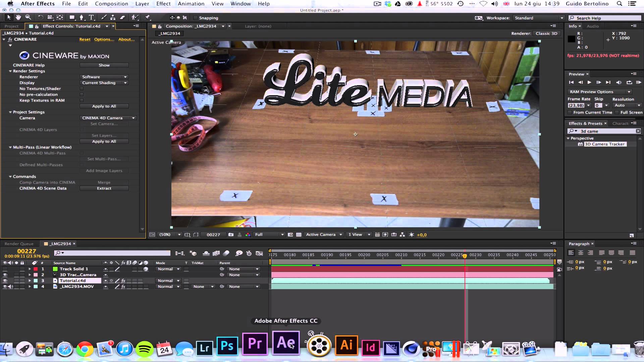Image resolution: width=644 pixels, height=362 pixels.
Task: Expand the Render Settings section
Action: click(10, 71)
